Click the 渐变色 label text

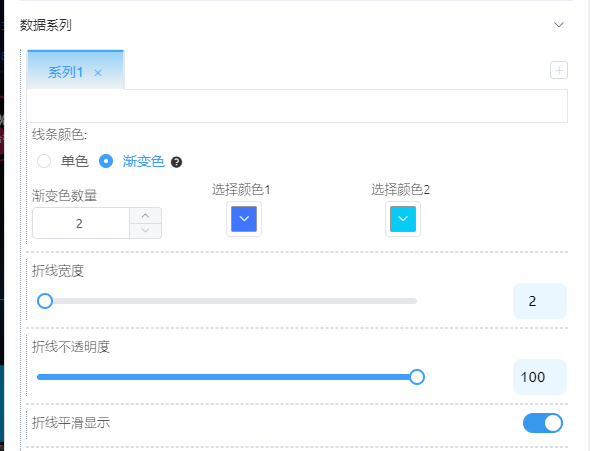(144, 161)
